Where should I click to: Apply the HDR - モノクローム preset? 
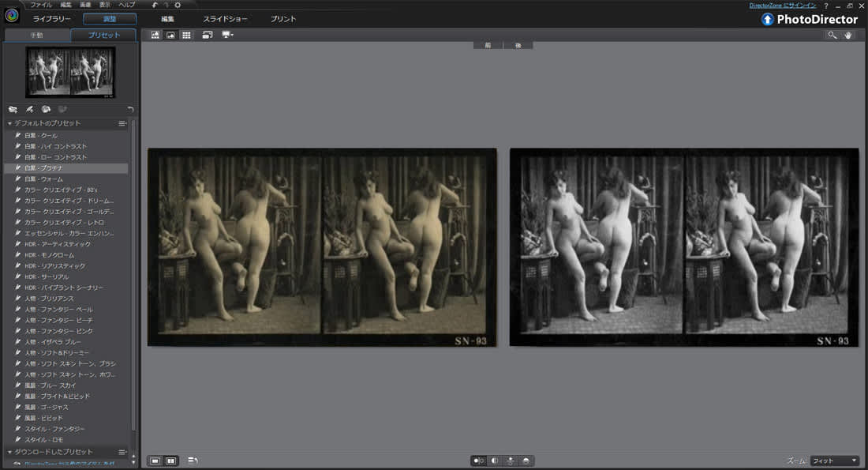[49, 255]
